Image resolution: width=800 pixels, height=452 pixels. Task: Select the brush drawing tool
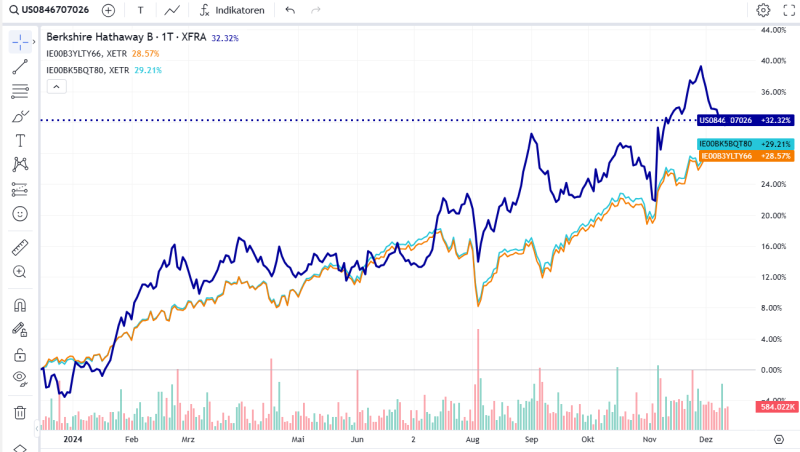(x=20, y=116)
